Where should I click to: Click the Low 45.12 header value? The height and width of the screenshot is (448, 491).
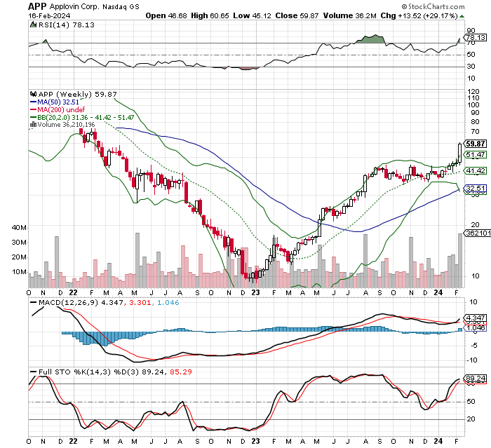[x=252, y=15]
